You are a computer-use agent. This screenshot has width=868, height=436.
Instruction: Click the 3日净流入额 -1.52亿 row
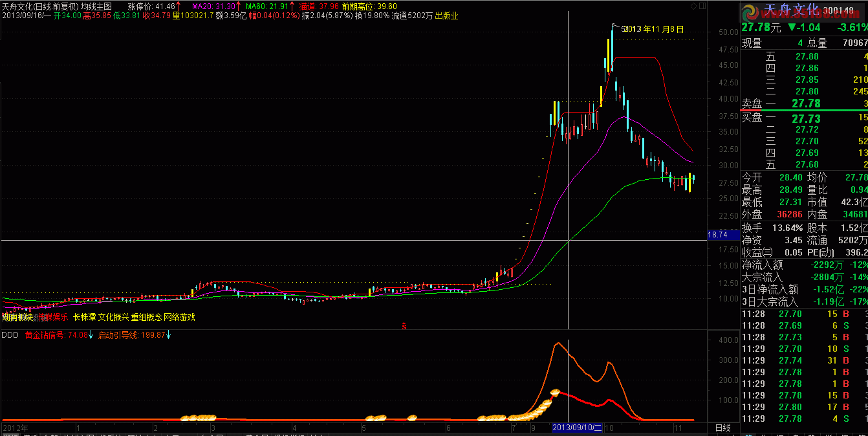pos(805,289)
